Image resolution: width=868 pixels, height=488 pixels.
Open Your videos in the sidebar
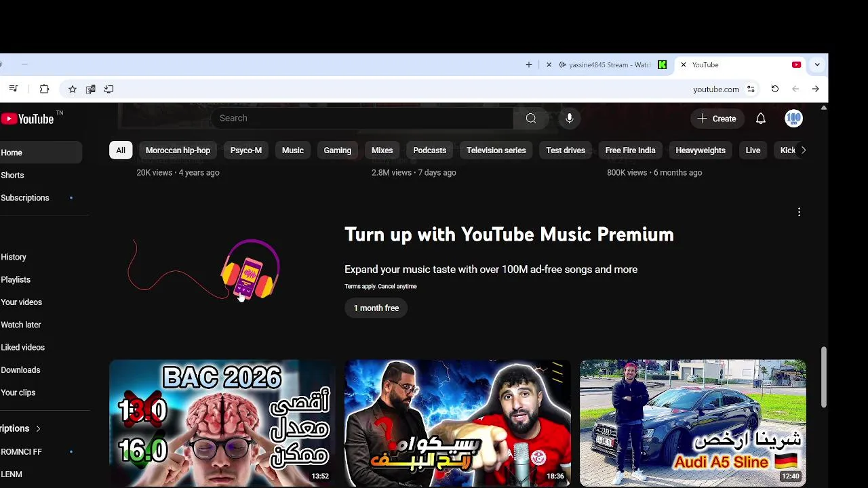[x=41, y=302]
